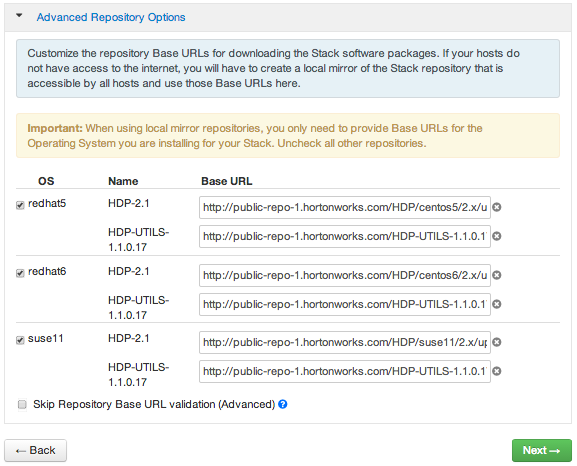Clear the redhat5 HDP-2.1 base URL
The height and width of the screenshot is (466, 577).
click(x=497, y=207)
